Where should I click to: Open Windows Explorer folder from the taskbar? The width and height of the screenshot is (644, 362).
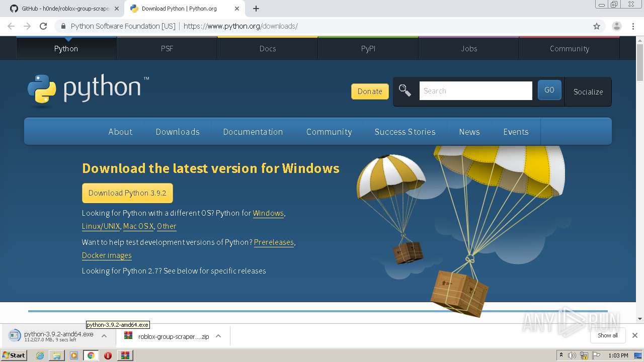point(57,355)
